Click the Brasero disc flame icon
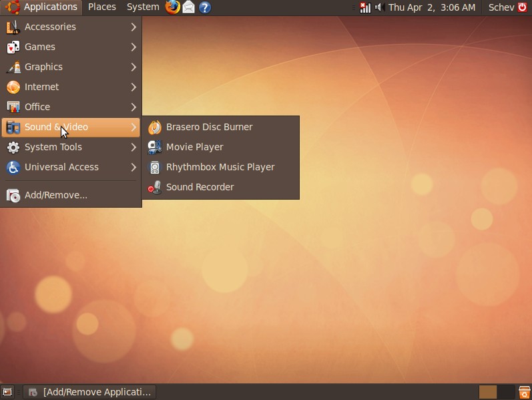Screen dimensions: 532x400 click(155, 128)
